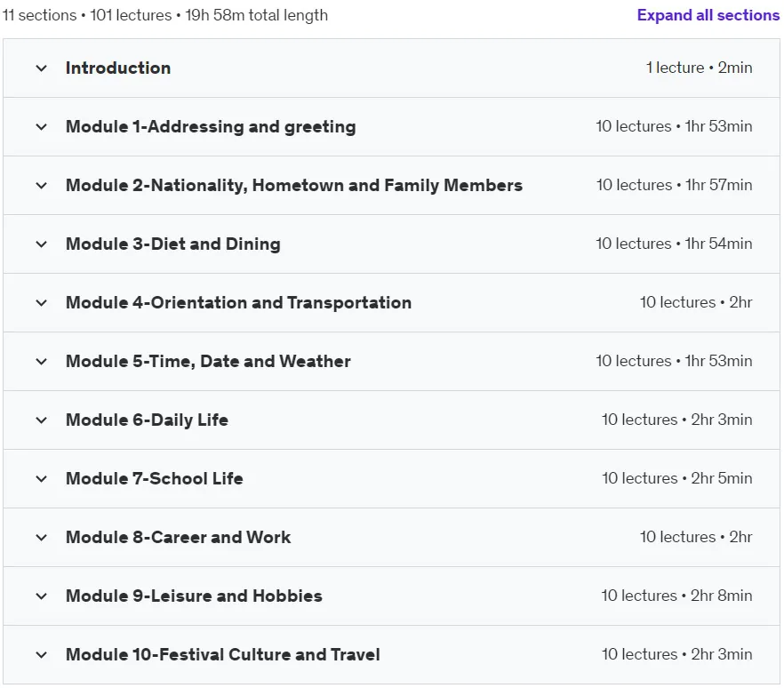The height and width of the screenshot is (688, 784).
Task: Click the Expand all sections link
Action: (x=708, y=15)
